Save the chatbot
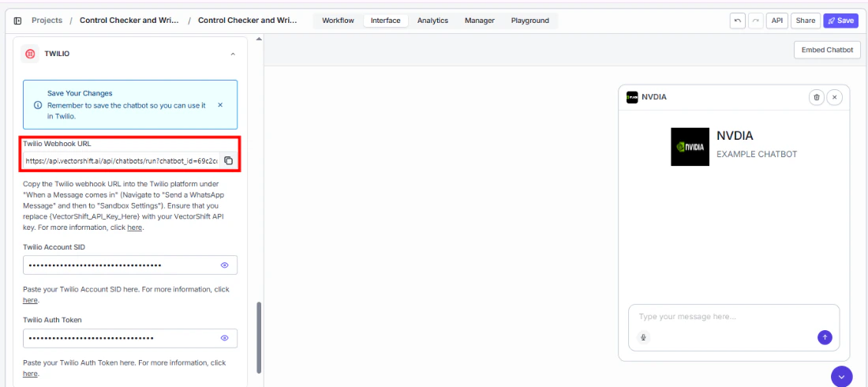This screenshot has height=387, width=868. tap(841, 21)
